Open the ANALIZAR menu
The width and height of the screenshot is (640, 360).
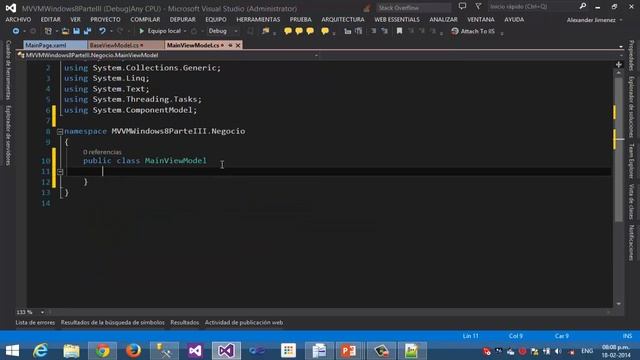[x=443, y=20]
